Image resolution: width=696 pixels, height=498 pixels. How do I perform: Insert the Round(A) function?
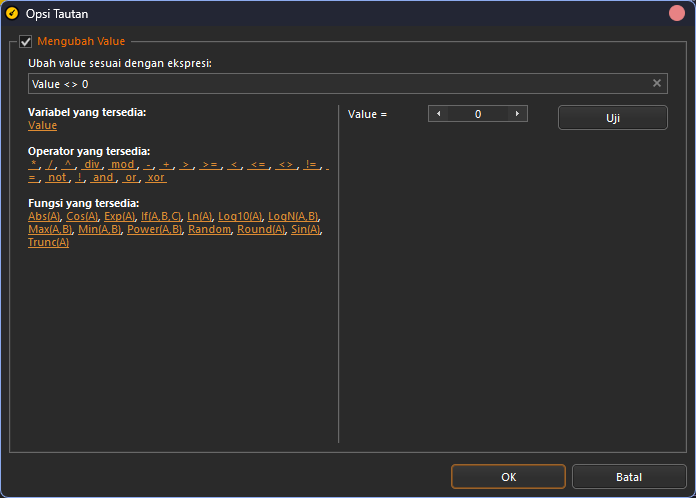pos(261,229)
